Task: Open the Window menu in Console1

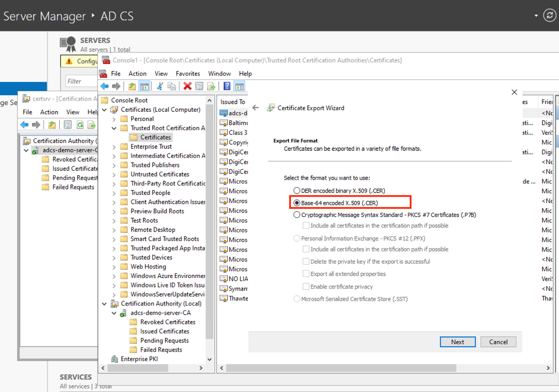Action: pyautogui.click(x=219, y=73)
